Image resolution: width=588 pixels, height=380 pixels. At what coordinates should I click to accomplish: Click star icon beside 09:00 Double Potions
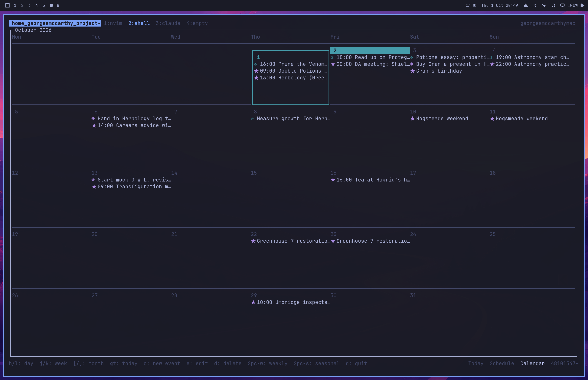[256, 71]
